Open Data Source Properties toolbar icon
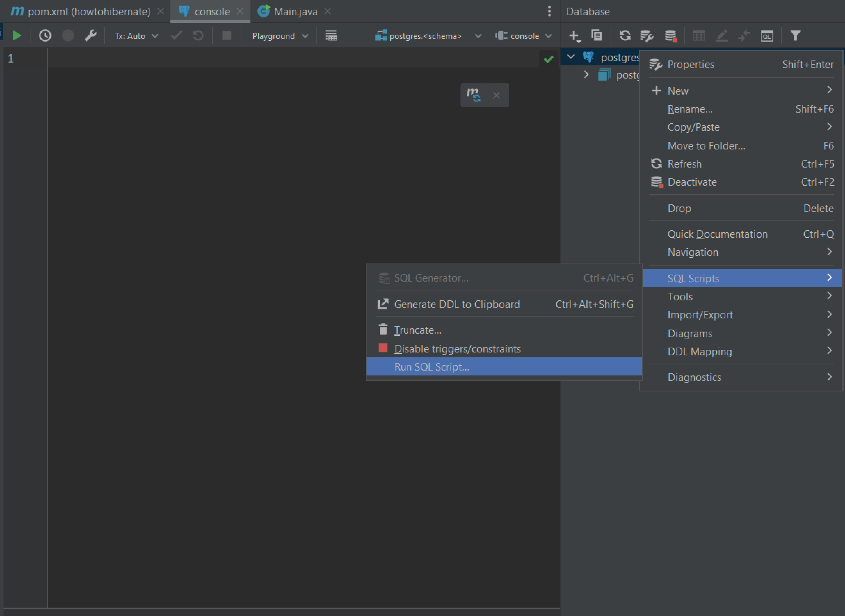 point(647,36)
